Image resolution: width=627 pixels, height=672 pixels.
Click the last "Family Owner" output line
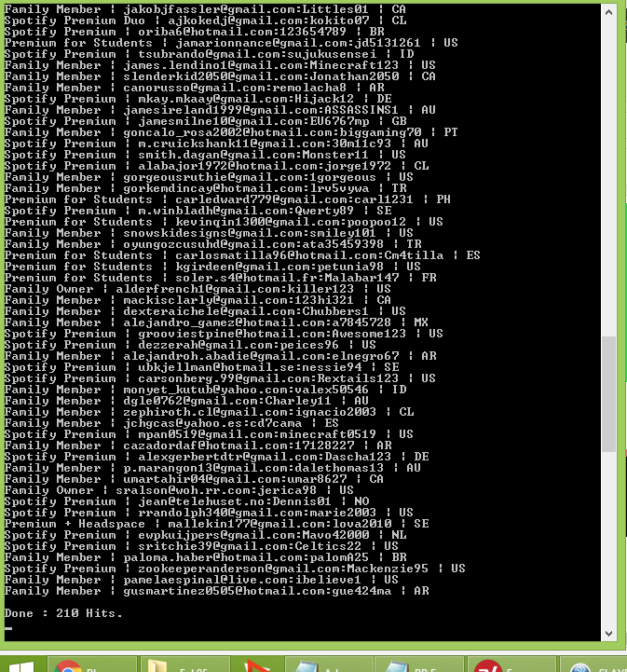(x=179, y=490)
